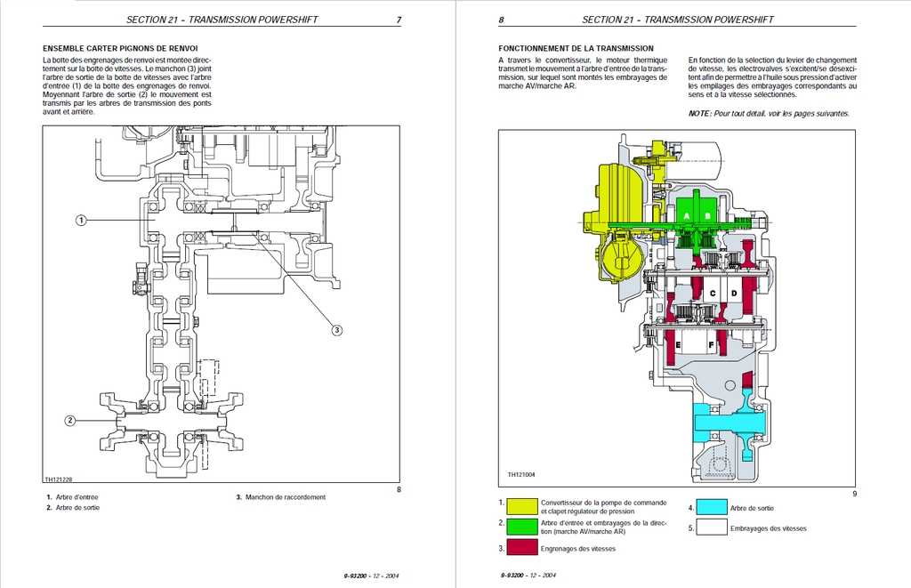Click the paragraph starting 'A travers le convertisseur'
This screenshot has height=588, width=911.
pyautogui.click(x=583, y=73)
